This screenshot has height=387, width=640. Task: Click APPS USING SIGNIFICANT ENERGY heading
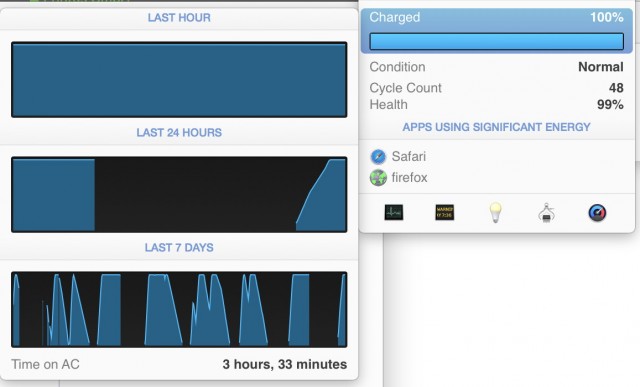click(x=496, y=127)
